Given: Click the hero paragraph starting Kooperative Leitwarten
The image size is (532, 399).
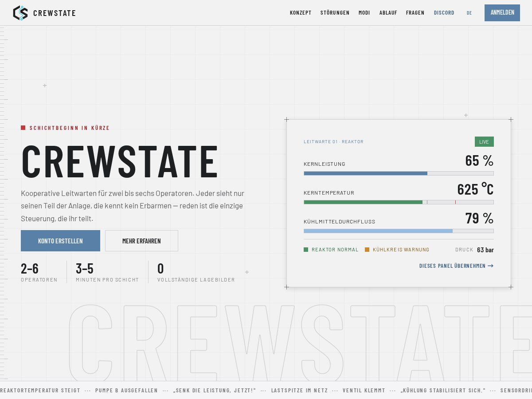Looking at the screenshot, I should [133, 206].
